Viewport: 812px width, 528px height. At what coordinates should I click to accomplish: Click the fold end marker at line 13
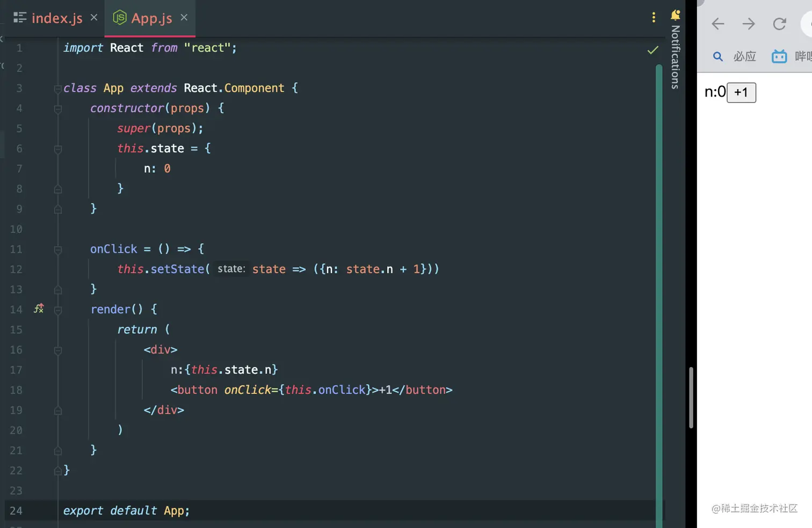(58, 290)
